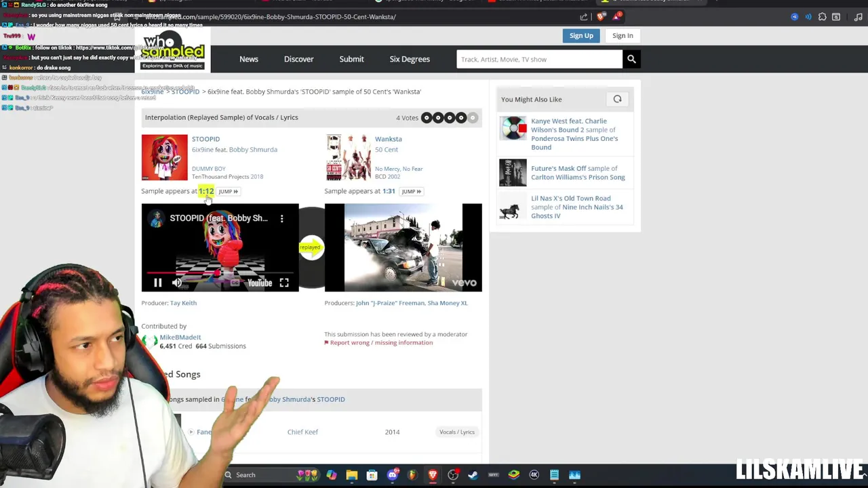This screenshot has width=868, height=488.
Task: Open the browser extensions puzzle icon
Action: pos(822,17)
